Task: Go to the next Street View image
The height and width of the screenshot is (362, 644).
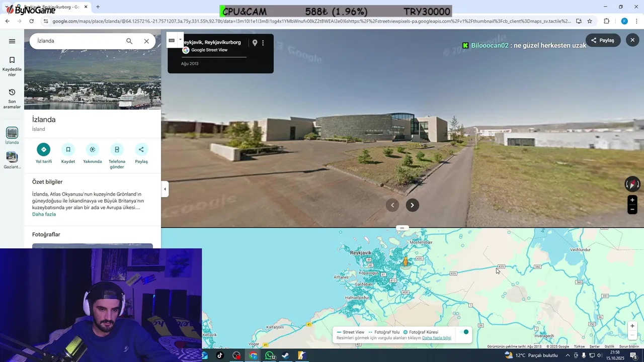Action: 413,205
